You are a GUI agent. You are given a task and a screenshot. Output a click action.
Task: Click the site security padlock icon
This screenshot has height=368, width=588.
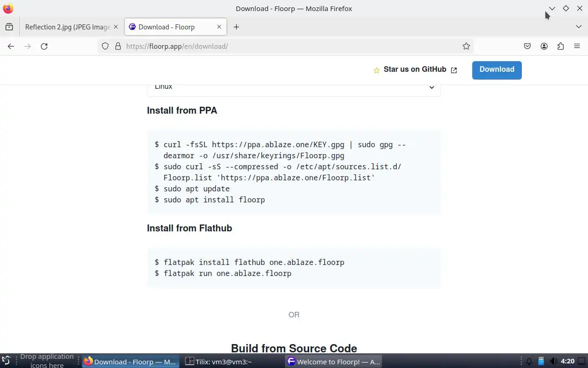(118, 46)
